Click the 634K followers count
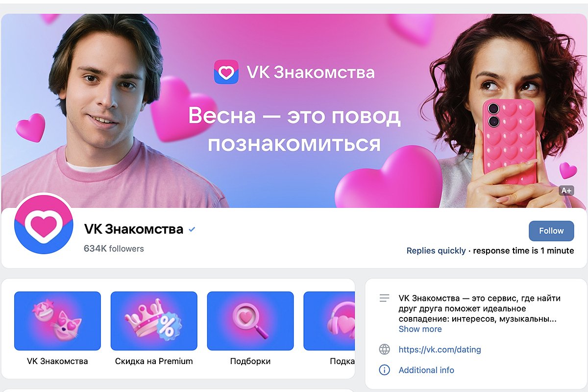The width and height of the screenshot is (588, 392). click(x=114, y=248)
